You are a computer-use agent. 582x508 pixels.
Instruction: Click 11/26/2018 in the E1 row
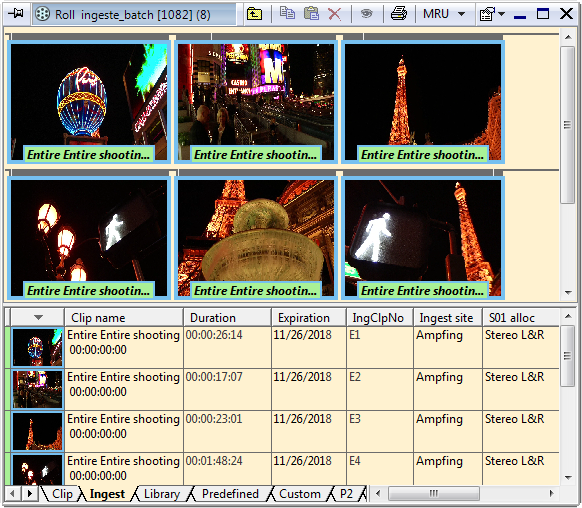(x=303, y=335)
